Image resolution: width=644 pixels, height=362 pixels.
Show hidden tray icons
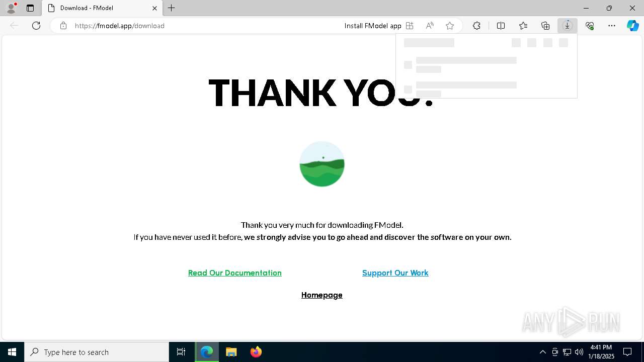click(x=542, y=352)
